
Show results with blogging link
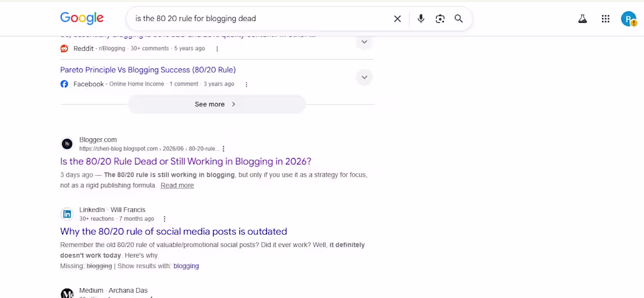(186, 266)
